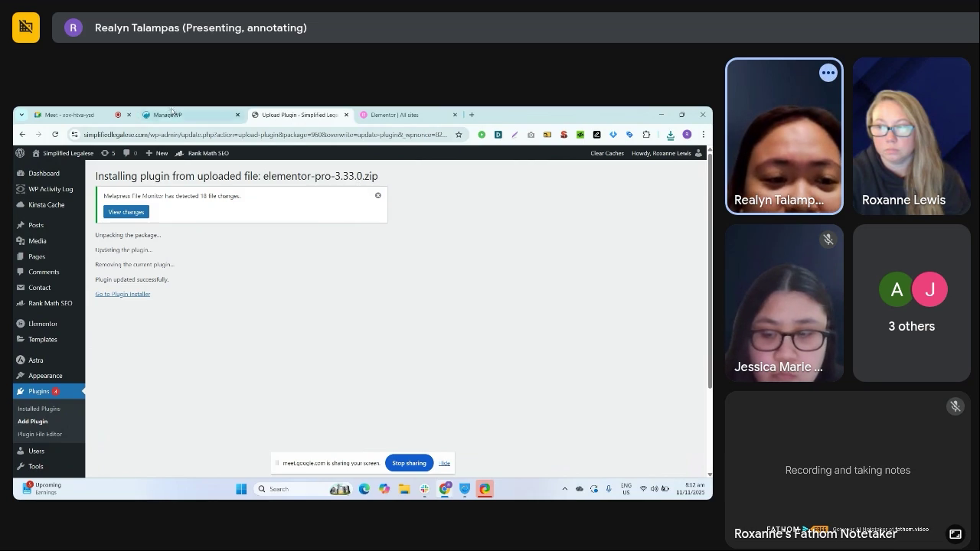980x551 pixels.
Task: Open the WordPress logo menu in admin bar
Action: pyautogui.click(x=21, y=153)
